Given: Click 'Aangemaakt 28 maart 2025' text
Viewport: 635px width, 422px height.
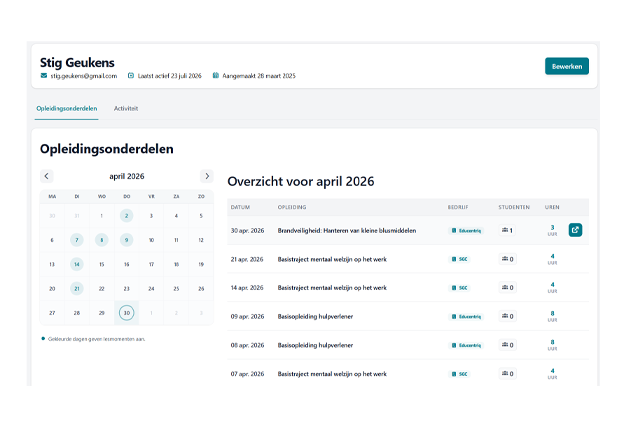Looking at the screenshot, I should 259,76.
